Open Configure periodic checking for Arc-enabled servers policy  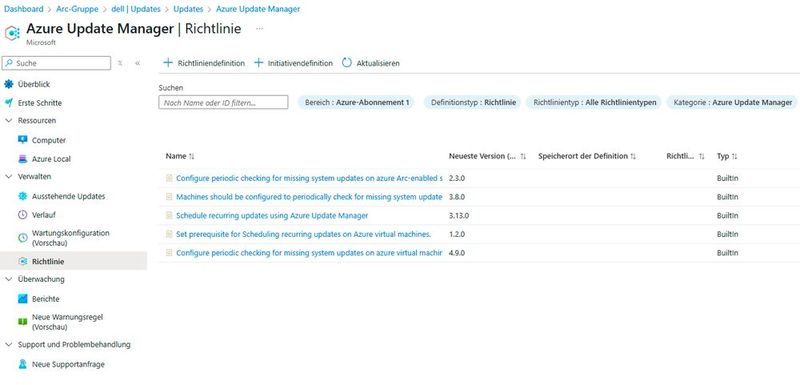click(x=309, y=178)
